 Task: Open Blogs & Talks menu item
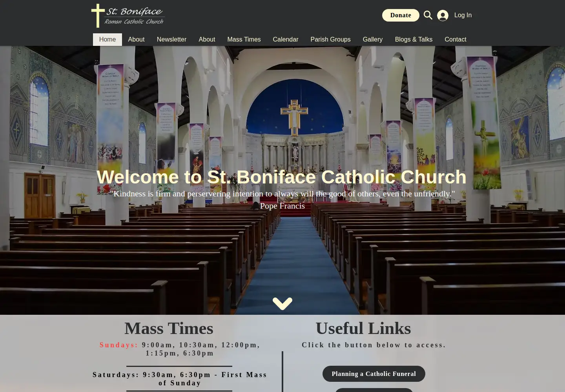(414, 40)
